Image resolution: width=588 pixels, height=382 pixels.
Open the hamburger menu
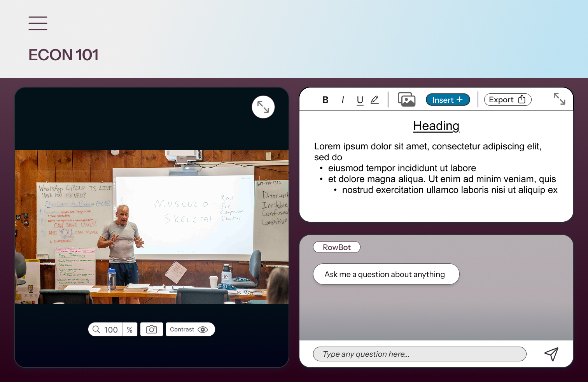38,23
